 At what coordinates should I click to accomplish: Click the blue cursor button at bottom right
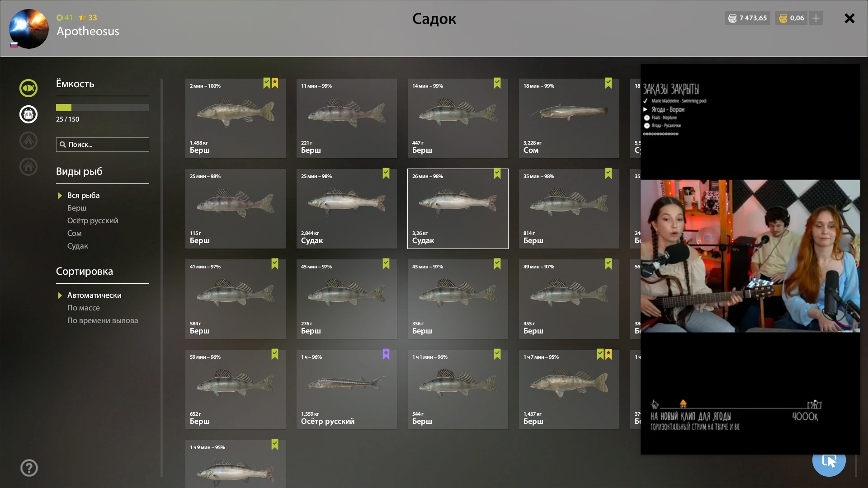[x=829, y=461]
